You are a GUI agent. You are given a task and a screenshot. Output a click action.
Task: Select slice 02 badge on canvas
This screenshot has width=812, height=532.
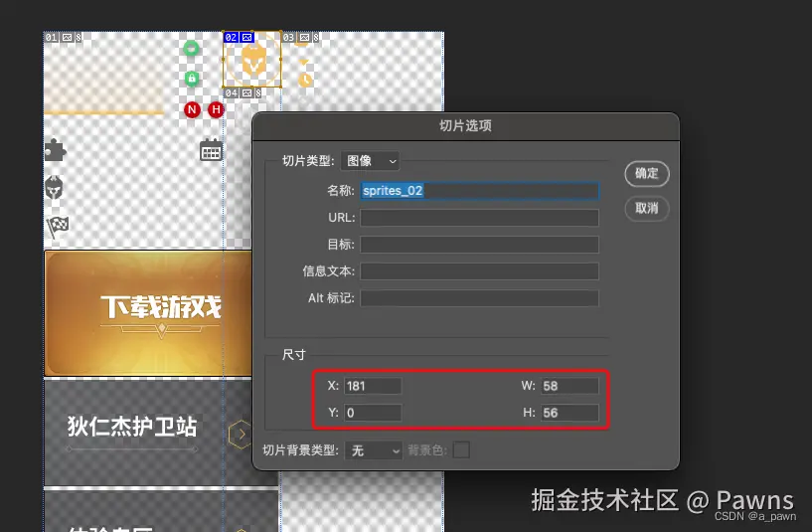239,38
